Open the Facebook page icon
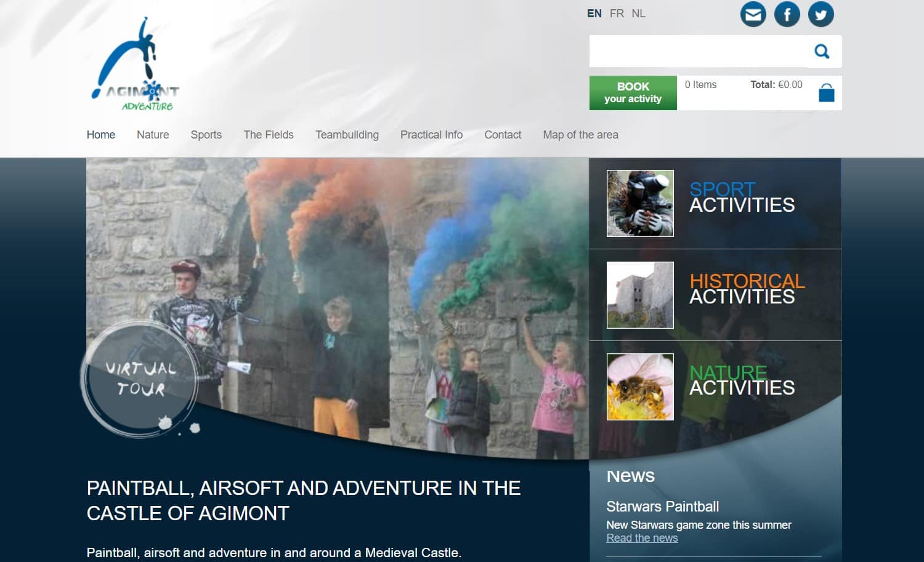 click(787, 14)
